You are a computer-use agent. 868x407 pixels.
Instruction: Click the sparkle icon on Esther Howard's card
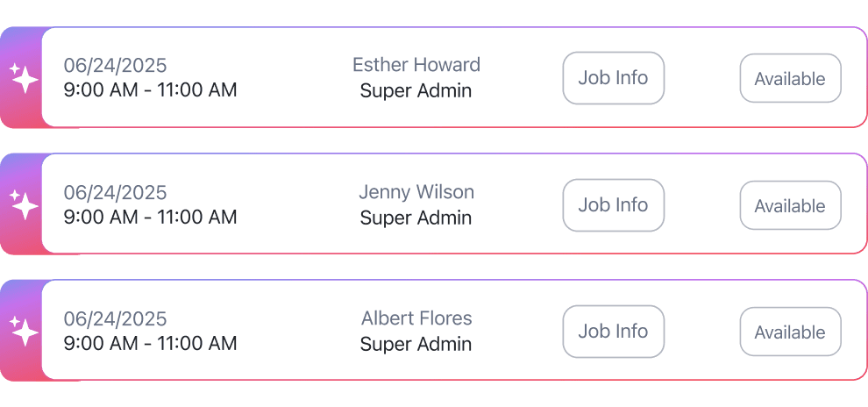pos(23,77)
